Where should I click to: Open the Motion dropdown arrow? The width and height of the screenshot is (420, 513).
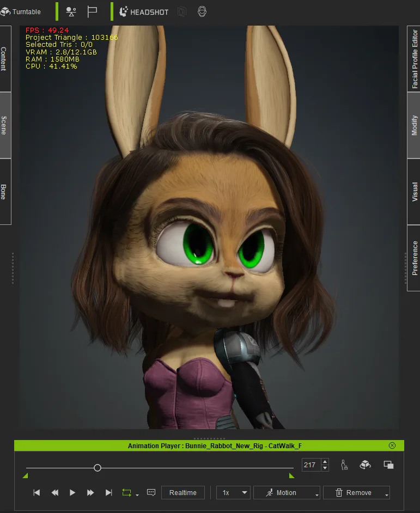tap(317, 495)
